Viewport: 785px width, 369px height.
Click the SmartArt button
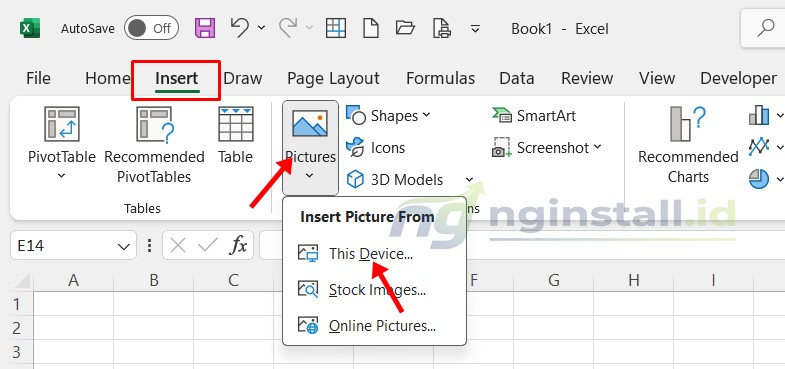534,116
